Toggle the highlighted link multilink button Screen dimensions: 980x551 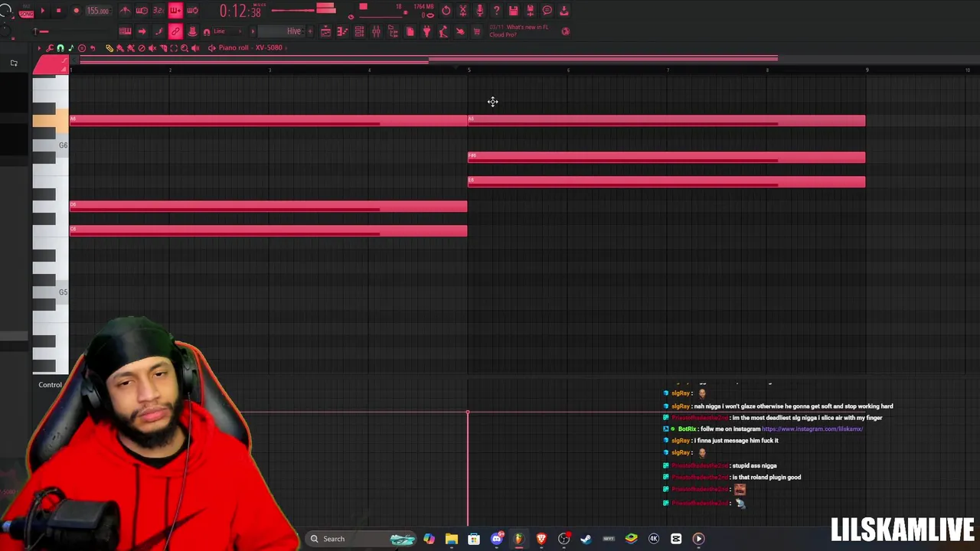(176, 31)
